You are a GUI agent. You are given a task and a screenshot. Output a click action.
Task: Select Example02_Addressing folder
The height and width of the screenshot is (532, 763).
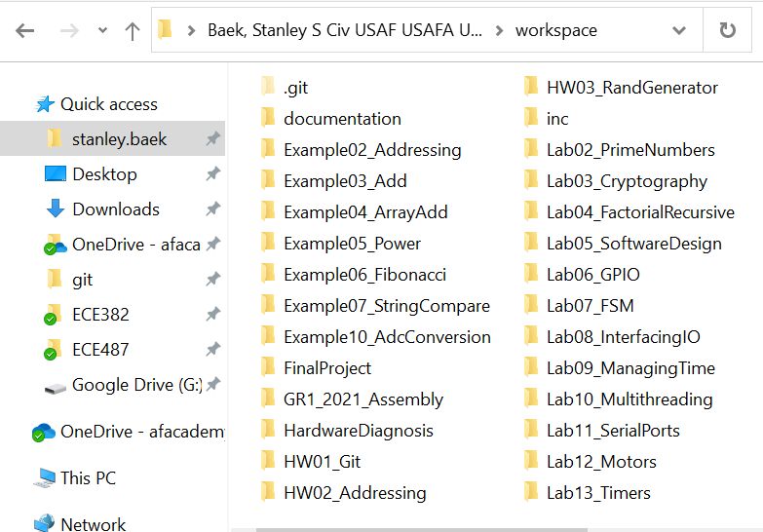pos(361,150)
